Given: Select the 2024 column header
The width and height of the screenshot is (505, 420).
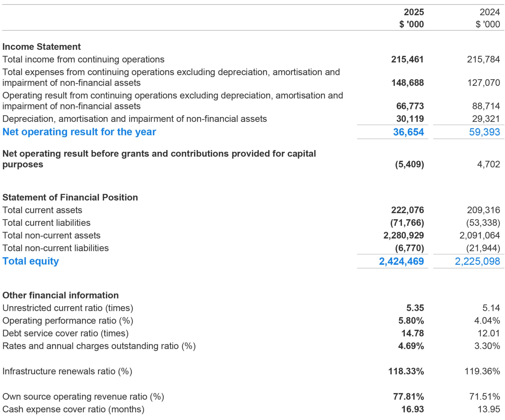Looking at the screenshot, I should pyautogui.click(x=489, y=12).
